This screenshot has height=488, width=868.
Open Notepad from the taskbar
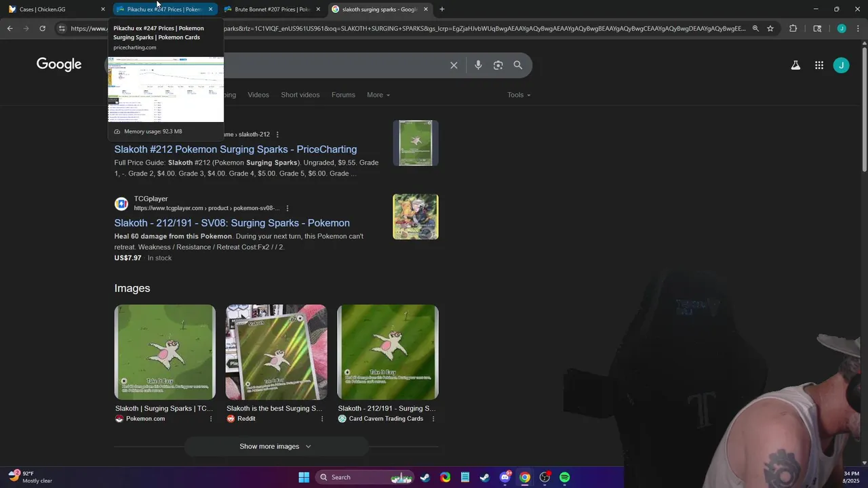[465, 477]
